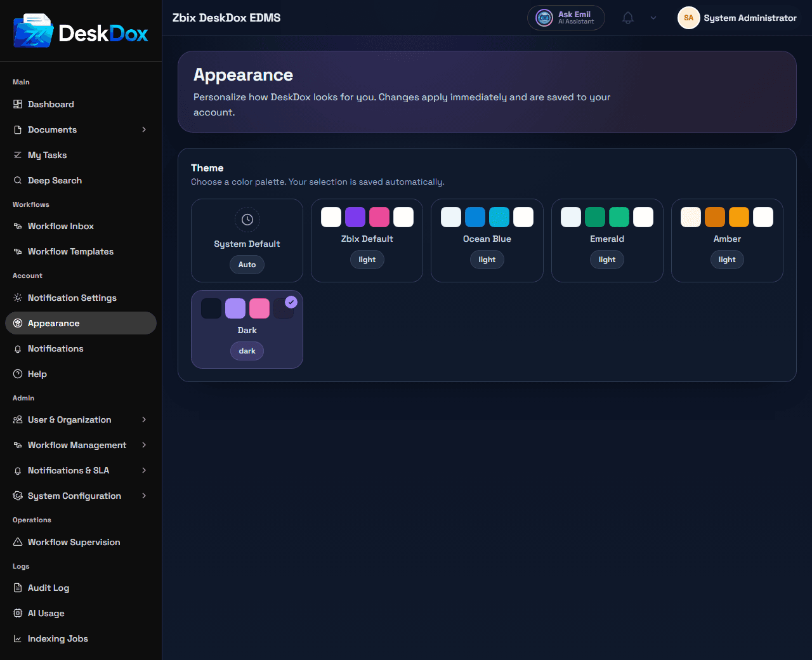Click the Workflow Management icon
The height and width of the screenshot is (660, 812).
18,445
